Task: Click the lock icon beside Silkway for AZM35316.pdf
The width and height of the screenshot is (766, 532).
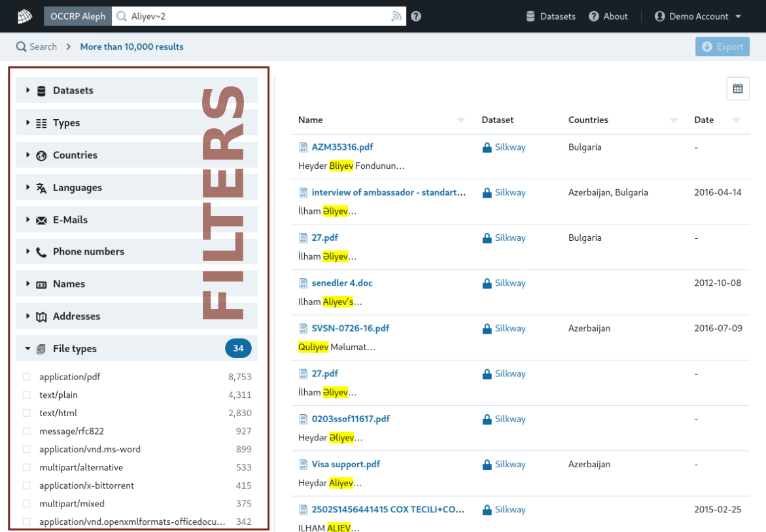Action: 487,147
